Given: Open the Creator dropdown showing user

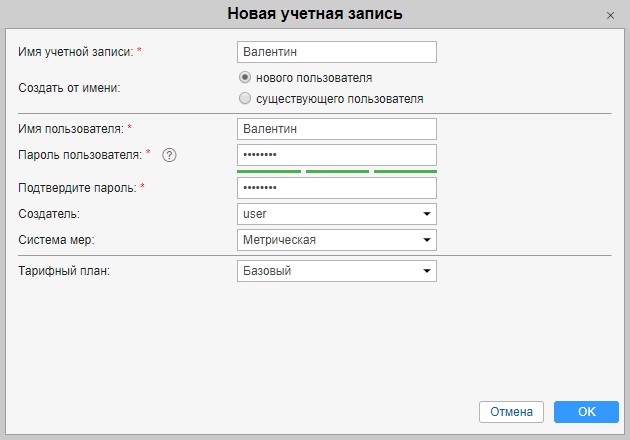Looking at the screenshot, I should [x=337, y=214].
